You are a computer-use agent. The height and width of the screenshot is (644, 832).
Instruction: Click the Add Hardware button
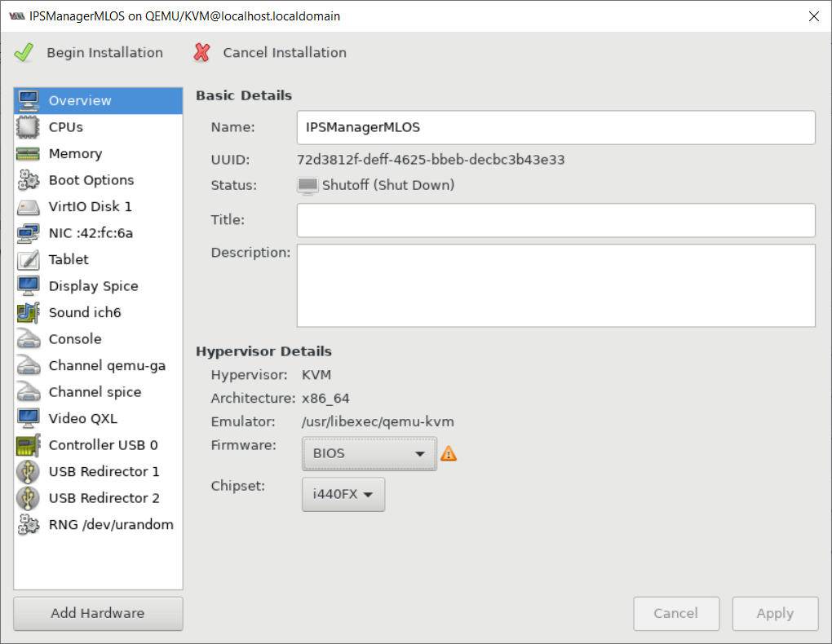point(98,614)
